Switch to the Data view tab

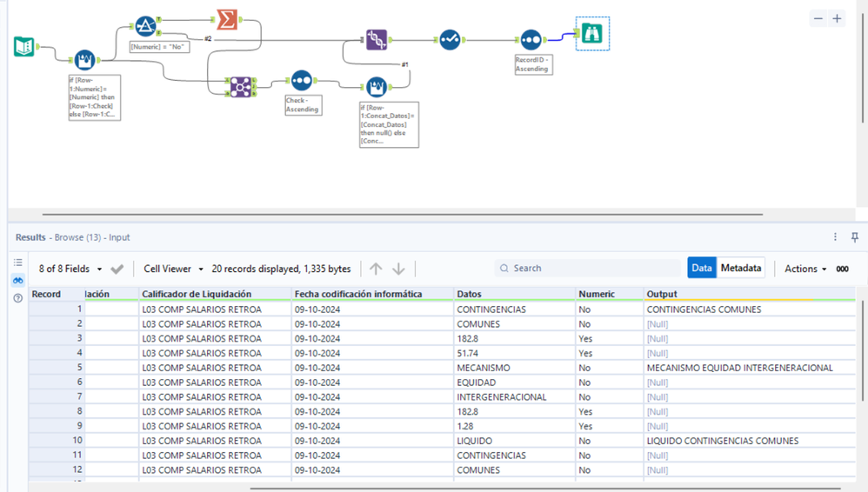click(x=701, y=268)
